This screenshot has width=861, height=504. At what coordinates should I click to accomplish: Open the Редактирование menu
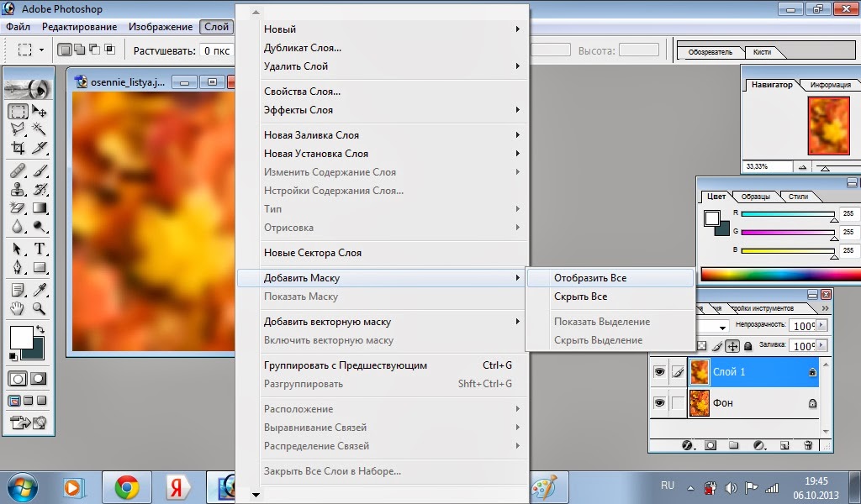[x=80, y=27]
